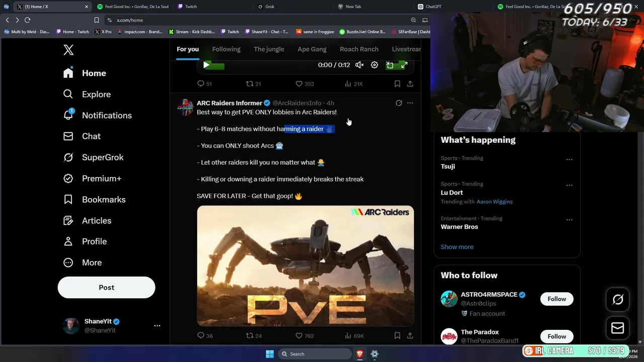Image resolution: width=644 pixels, height=362 pixels.
Task: Switch to The jungle tab
Action: pyautogui.click(x=269, y=49)
